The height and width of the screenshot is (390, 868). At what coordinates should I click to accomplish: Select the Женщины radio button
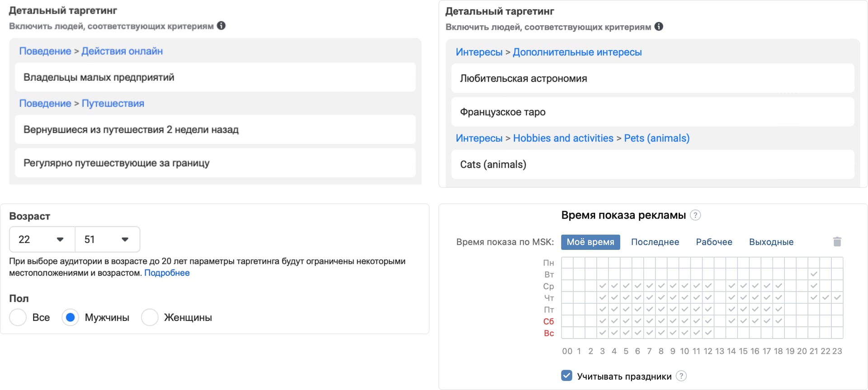pyautogui.click(x=150, y=317)
